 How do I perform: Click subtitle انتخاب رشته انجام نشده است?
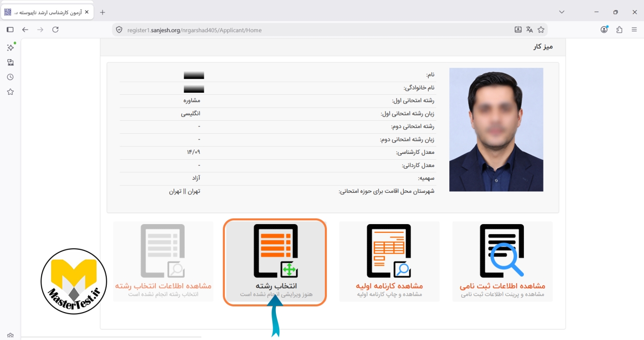click(x=163, y=294)
